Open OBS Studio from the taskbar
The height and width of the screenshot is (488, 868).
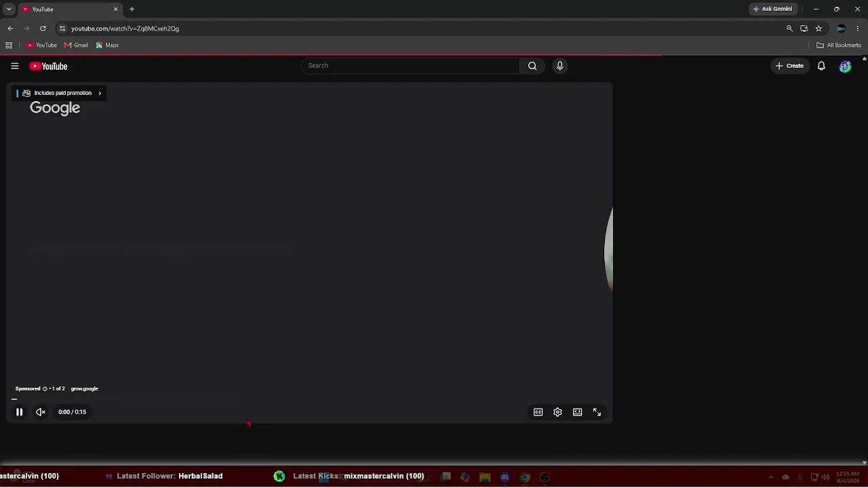coord(545,477)
